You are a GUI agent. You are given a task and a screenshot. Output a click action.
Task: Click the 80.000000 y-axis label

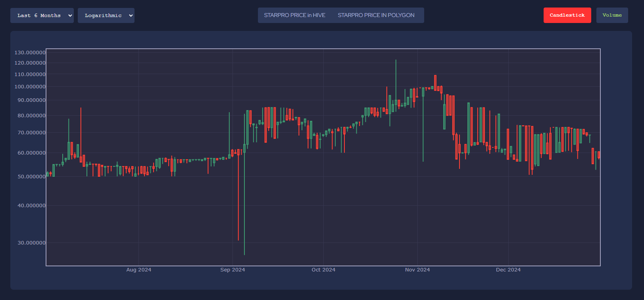32,115
